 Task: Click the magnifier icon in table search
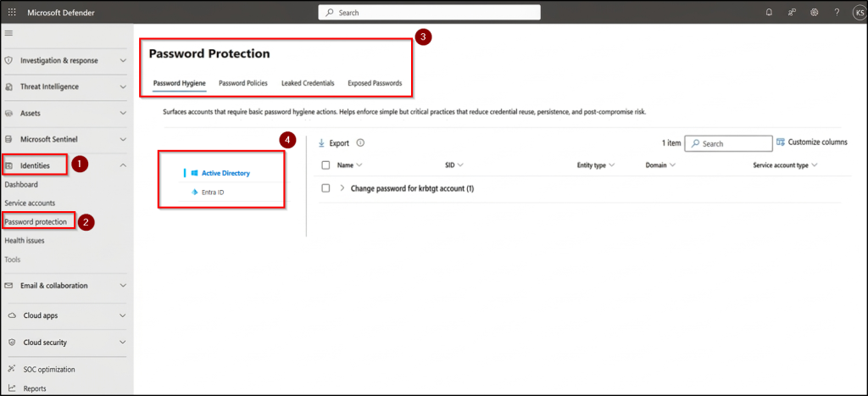696,143
